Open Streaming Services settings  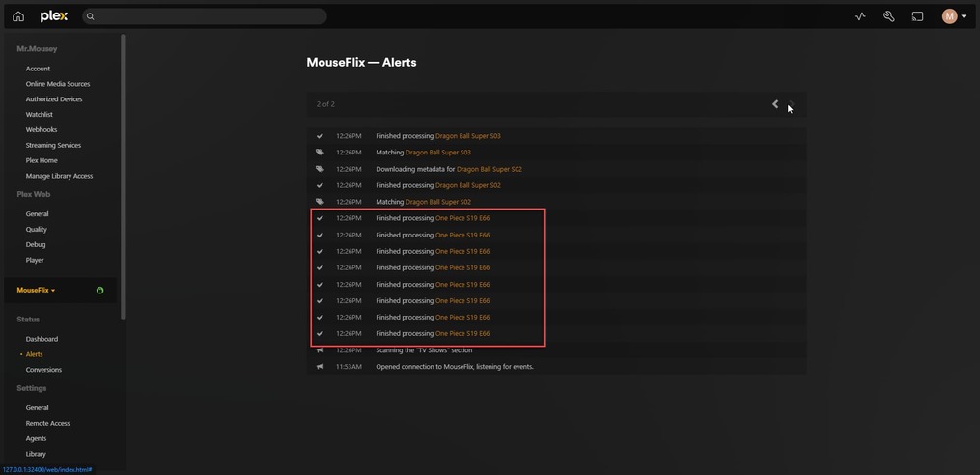tap(53, 145)
